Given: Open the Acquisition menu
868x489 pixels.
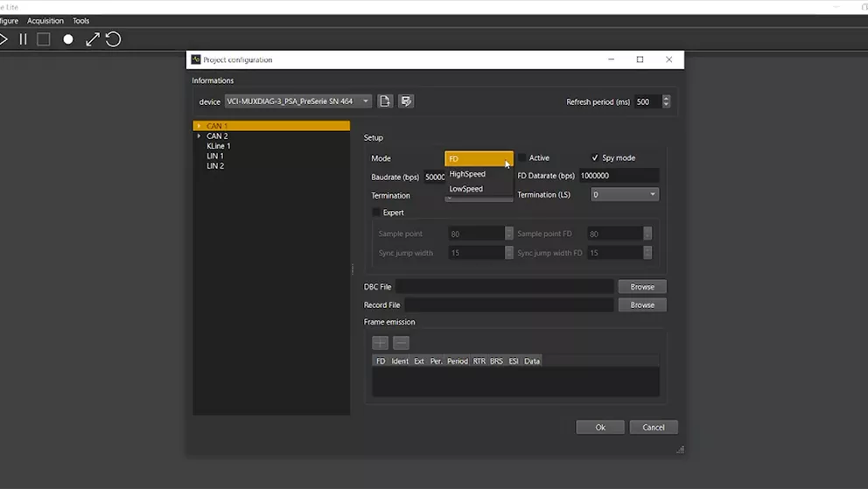Looking at the screenshot, I should click(45, 21).
